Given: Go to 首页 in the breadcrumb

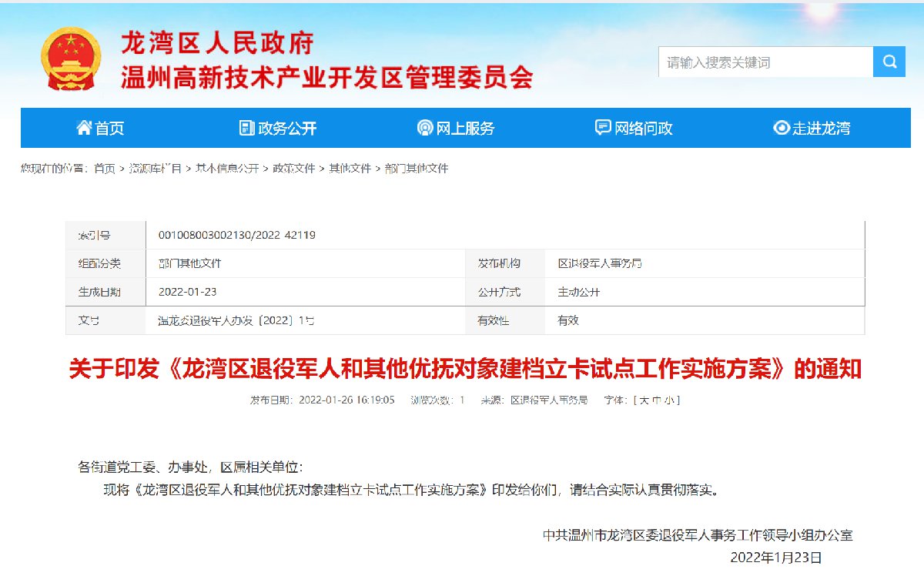Looking at the screenshot, I should click(105, 168).
